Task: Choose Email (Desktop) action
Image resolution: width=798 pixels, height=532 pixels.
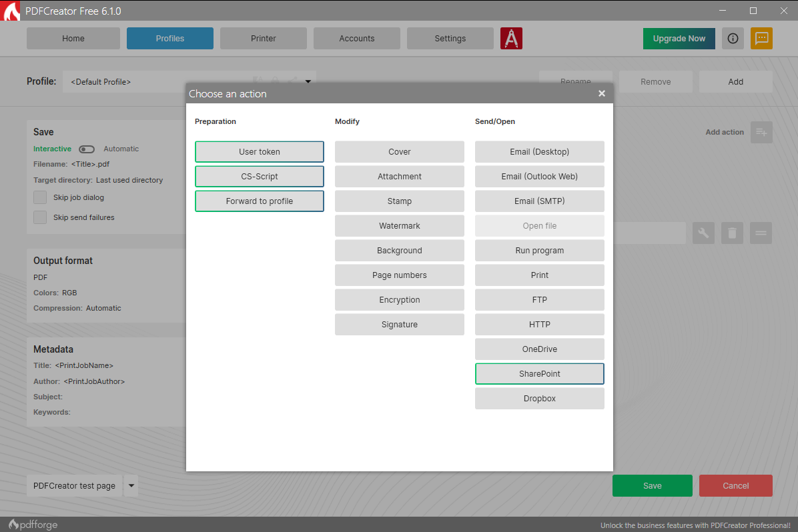Action: pos(540,151)
